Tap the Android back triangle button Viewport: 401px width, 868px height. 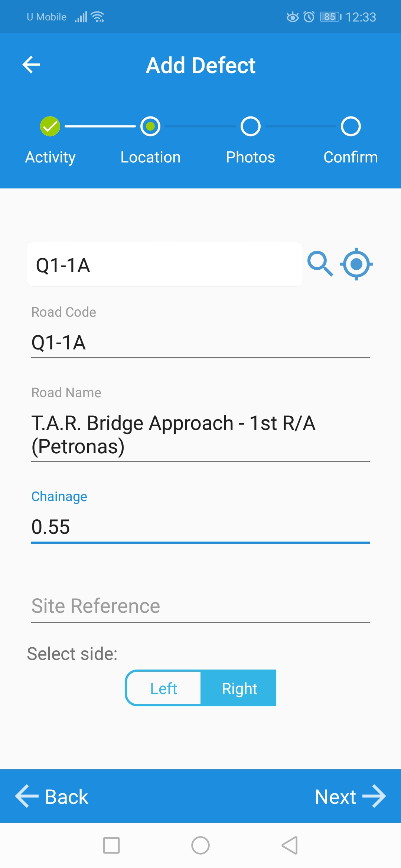(x=290, y=845)
